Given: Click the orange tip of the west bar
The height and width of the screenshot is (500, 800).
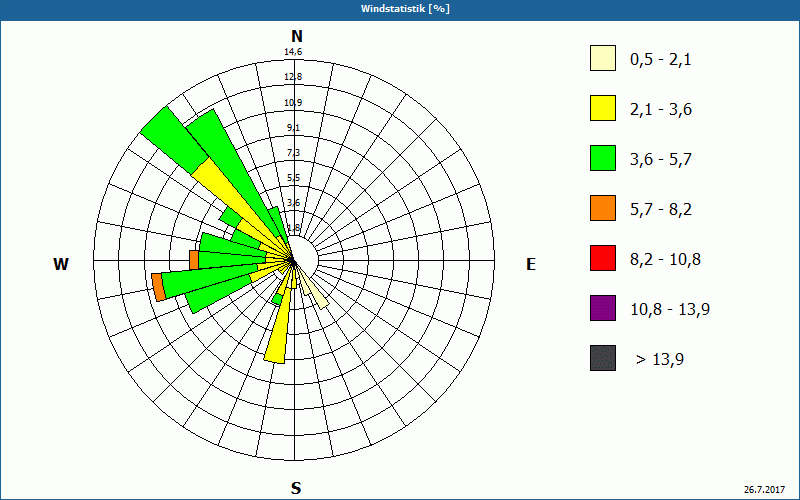Looking at the screenshot, I should click(x=194, y=260).
